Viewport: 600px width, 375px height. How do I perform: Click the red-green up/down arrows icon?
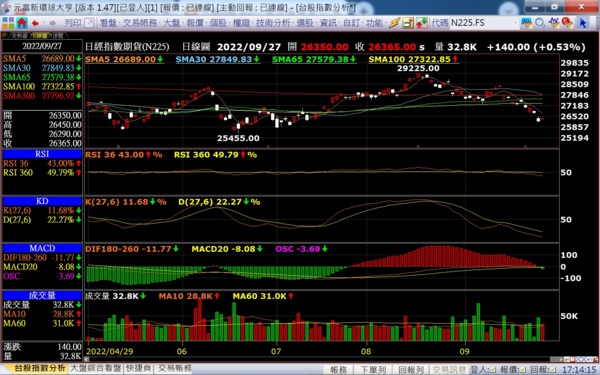[x=421, y=23]
